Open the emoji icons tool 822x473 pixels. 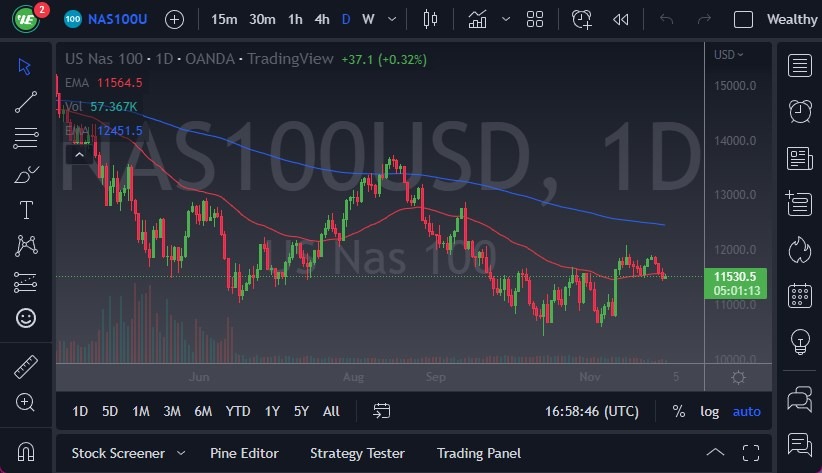click(x=26, y=318)
